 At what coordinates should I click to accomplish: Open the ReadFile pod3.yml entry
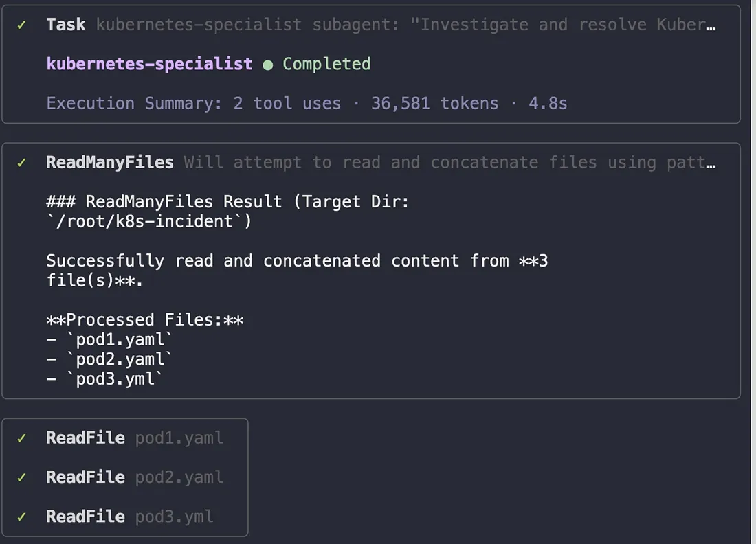[x=130, y=517]
